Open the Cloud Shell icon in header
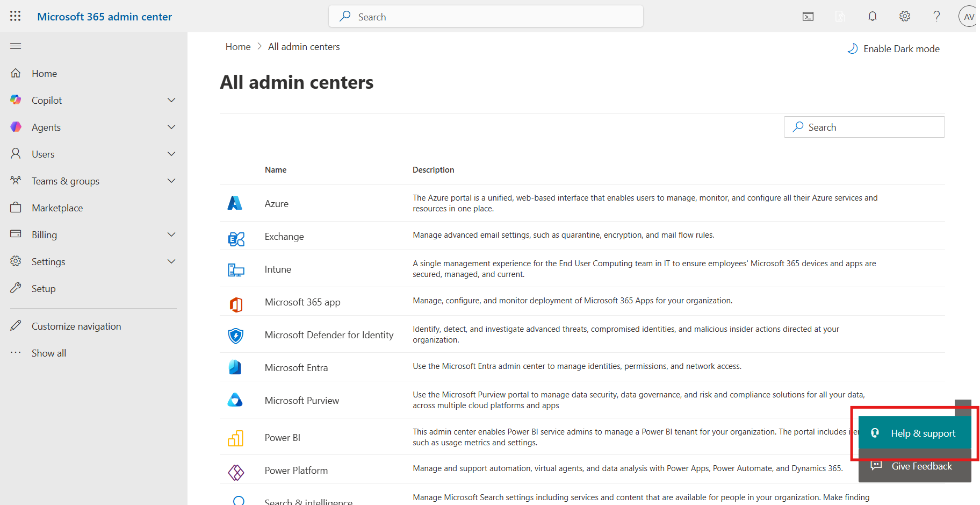980x505 pixels. [x=808, y=17]
